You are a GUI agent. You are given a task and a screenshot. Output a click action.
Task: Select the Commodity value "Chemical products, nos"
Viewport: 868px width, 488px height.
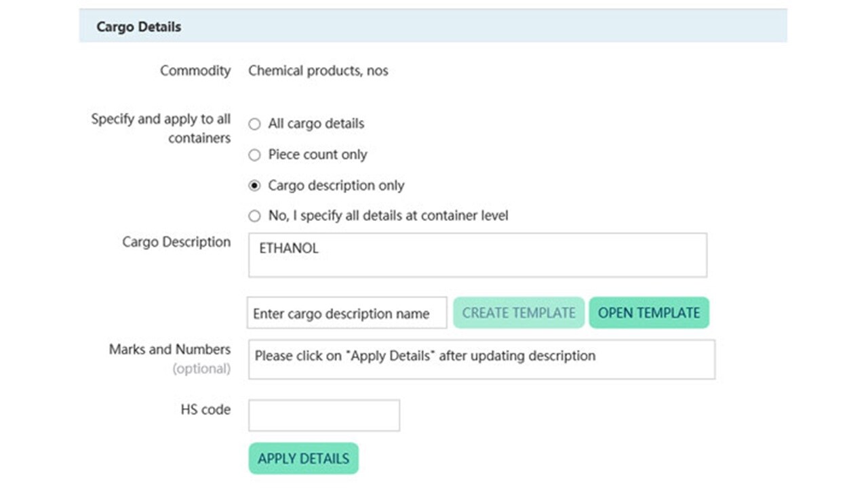(319, 70)
